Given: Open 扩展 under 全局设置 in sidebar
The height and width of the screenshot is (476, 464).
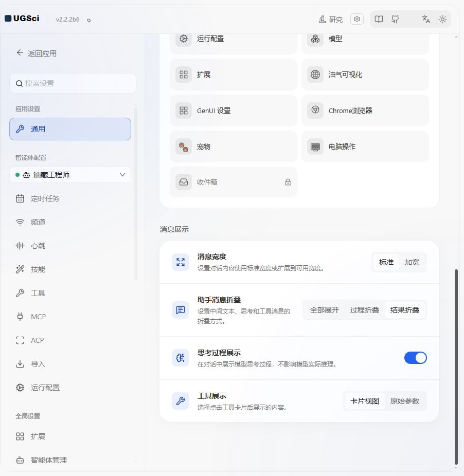Looking at the screenshot, I should (x=70, y=436).
